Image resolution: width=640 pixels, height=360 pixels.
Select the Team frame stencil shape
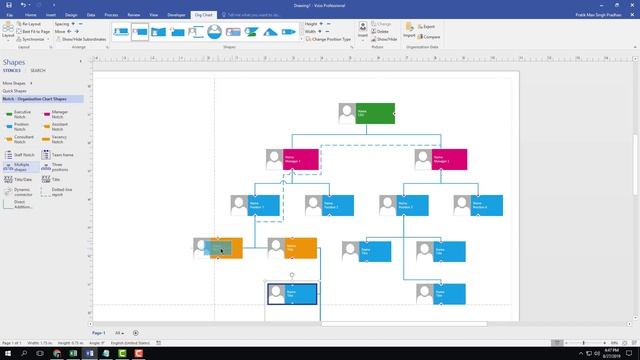coord(58,155)
